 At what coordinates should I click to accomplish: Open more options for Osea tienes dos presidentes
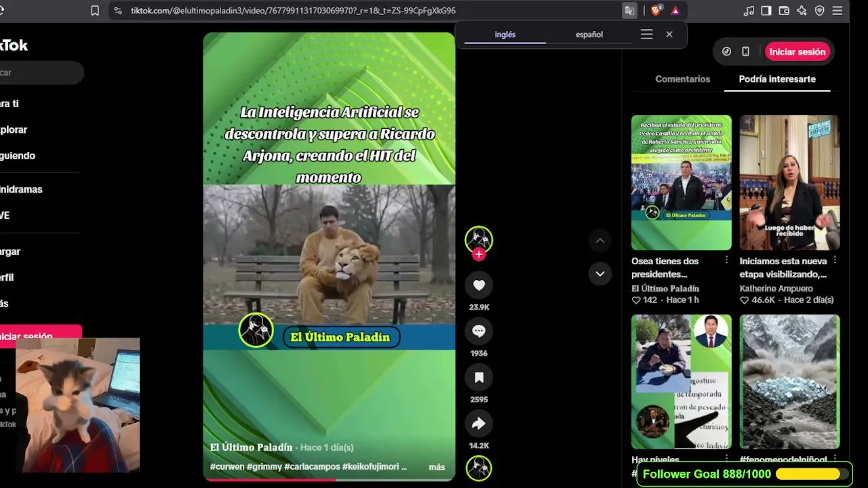click(x=726, y=260)
